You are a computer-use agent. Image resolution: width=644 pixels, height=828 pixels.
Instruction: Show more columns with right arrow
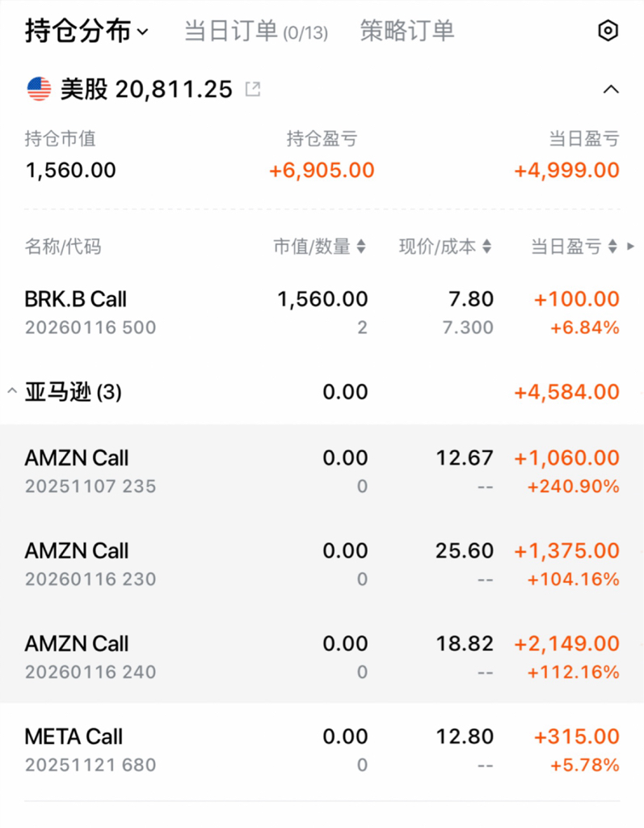630,246
